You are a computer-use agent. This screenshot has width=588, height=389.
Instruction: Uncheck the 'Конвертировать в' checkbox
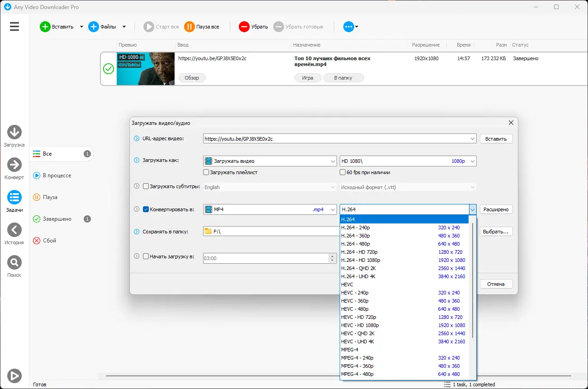point(146,209)
